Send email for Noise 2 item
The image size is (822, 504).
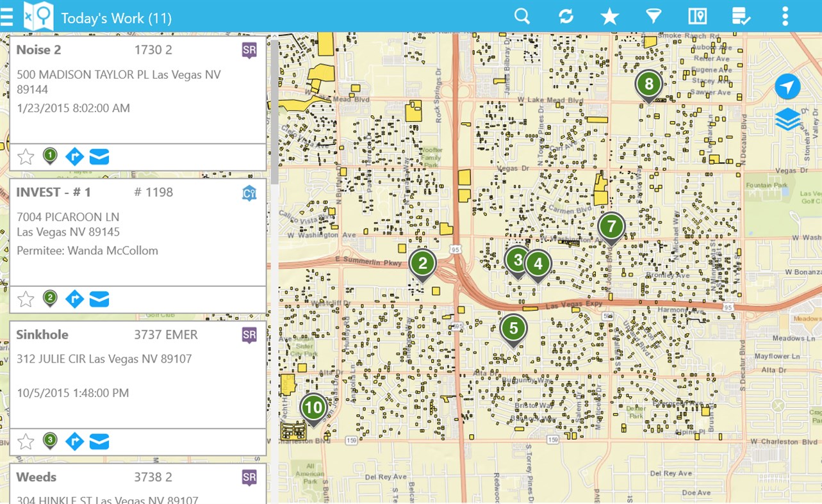(x=99, y=157)
